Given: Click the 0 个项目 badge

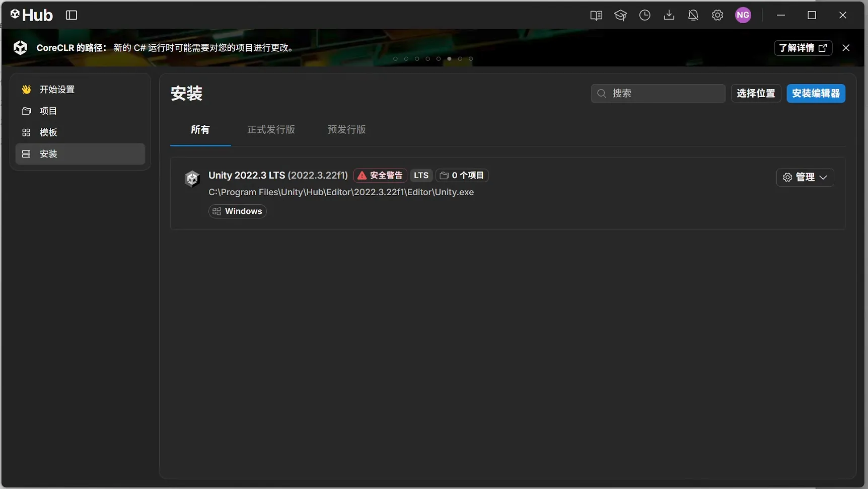Looking at the screenshot, I should pos(462,176).
